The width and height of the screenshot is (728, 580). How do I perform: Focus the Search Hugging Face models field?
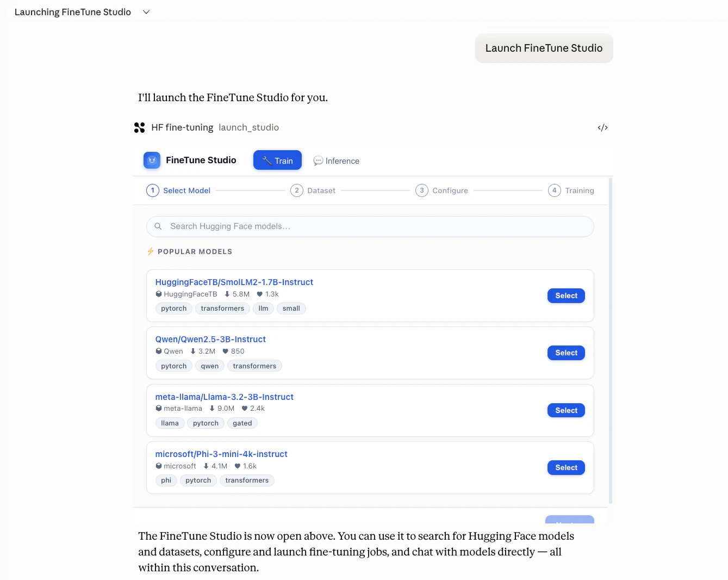click(370, 226)
